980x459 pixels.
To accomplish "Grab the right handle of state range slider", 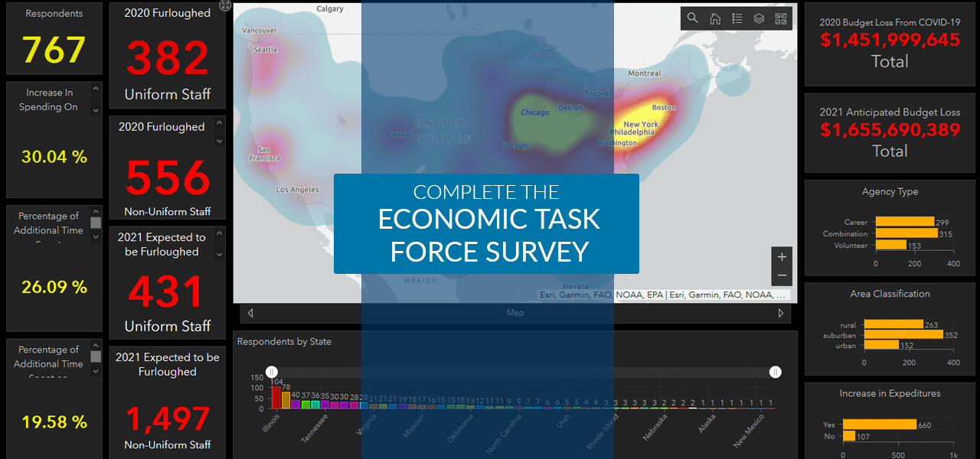I will point(776,372).
